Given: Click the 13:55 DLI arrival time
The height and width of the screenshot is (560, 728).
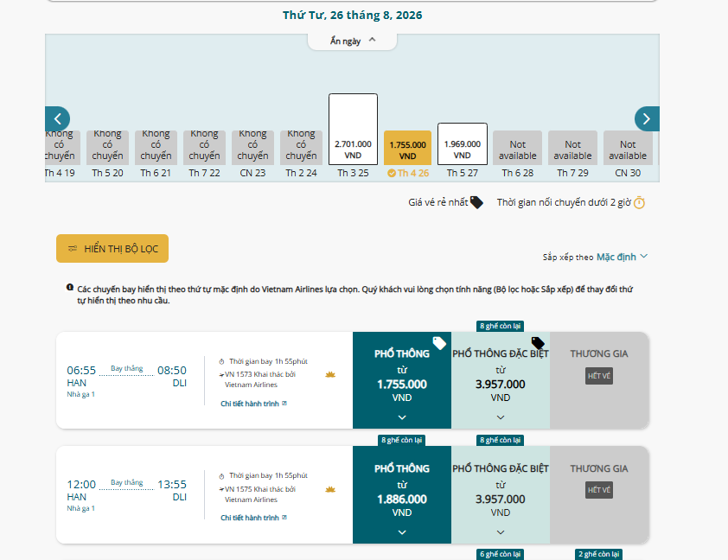Looking at the screenshot, I should tap(172, 484).
